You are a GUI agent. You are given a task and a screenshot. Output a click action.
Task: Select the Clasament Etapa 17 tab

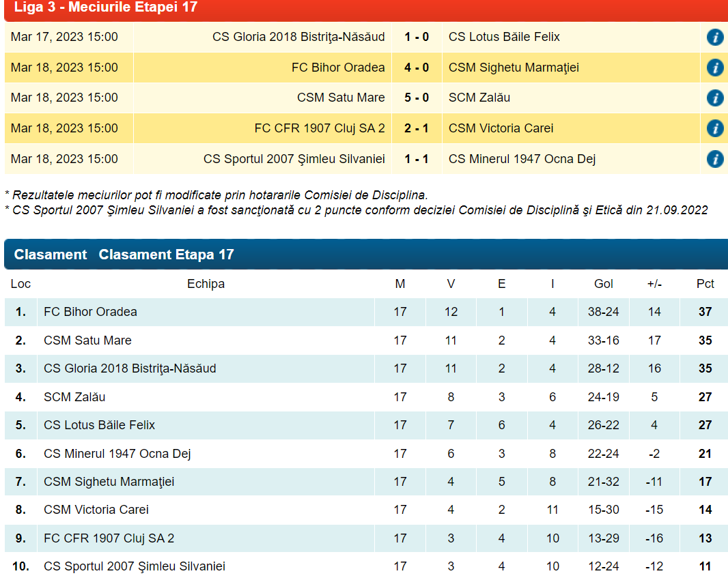[x=166, y=255]
